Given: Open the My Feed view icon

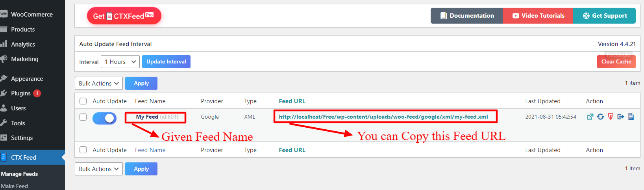Looking at the screenshot, I should click(590, 117).
